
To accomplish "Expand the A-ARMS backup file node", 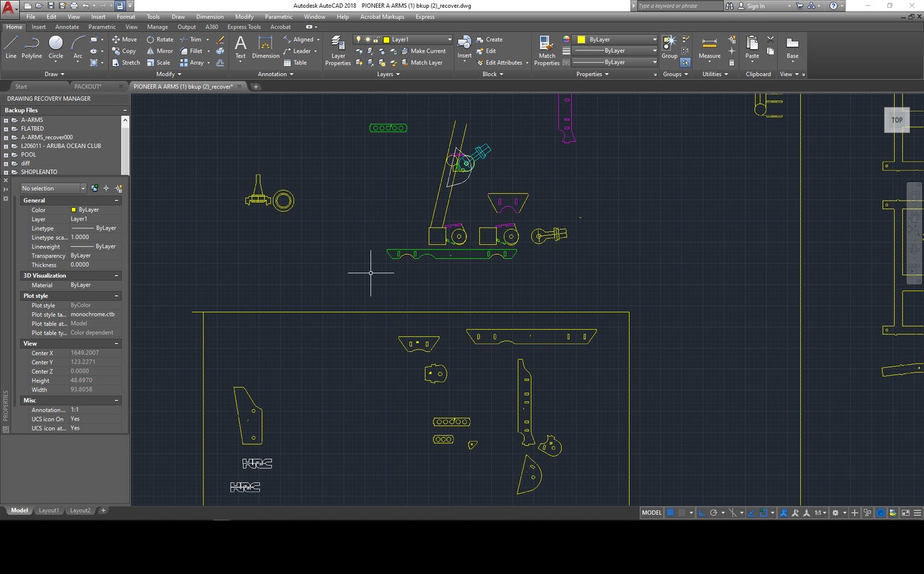I will click(x=6, y=120).
